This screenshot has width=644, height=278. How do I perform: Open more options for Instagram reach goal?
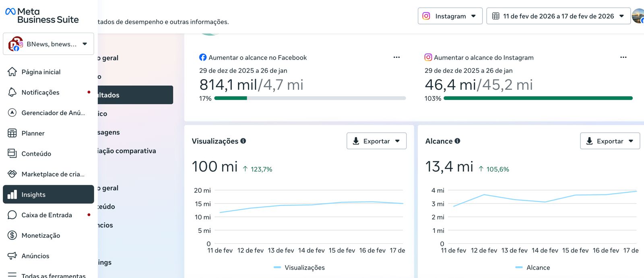tap(623, 58)
